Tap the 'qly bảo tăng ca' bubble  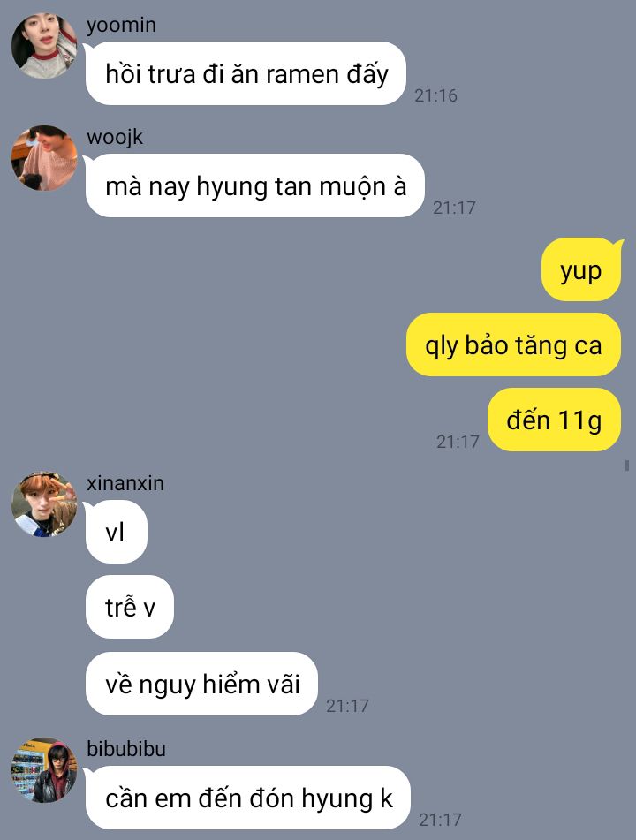(514, 344)
